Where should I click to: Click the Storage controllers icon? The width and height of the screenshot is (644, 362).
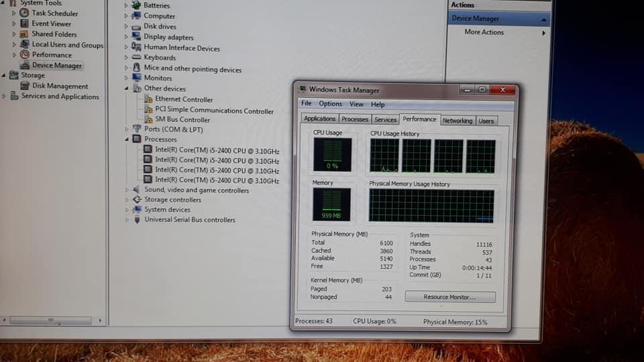137,200
